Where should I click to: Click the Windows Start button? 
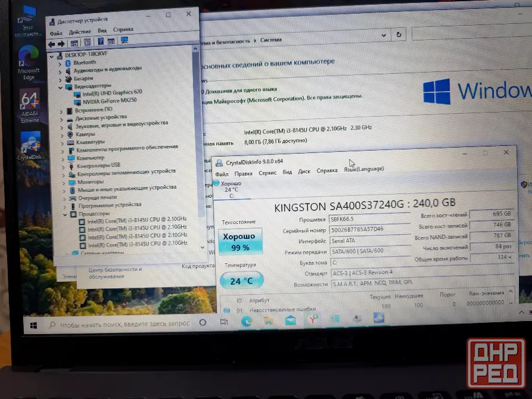[33, 325]
